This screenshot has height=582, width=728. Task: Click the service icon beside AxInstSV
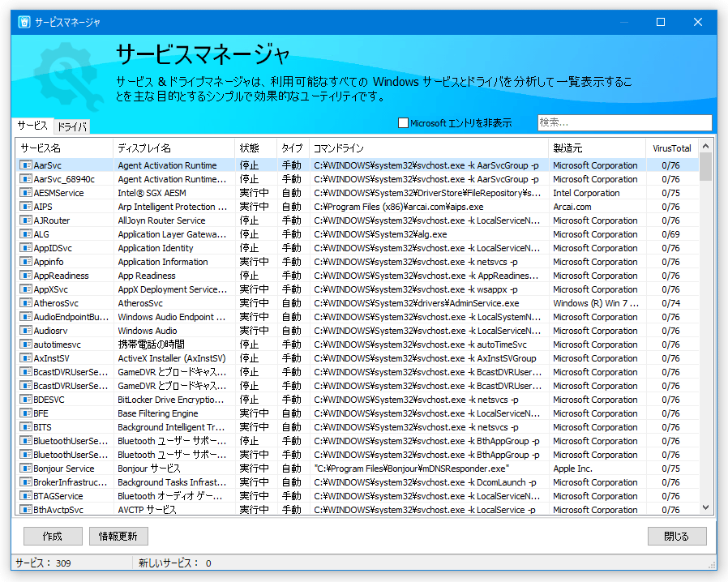pyautogui.click(x=25, y=358)
